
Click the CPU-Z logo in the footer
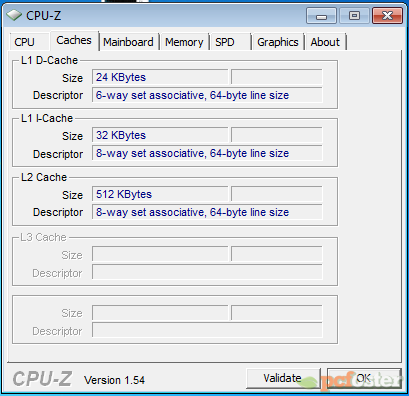(42, 379)
